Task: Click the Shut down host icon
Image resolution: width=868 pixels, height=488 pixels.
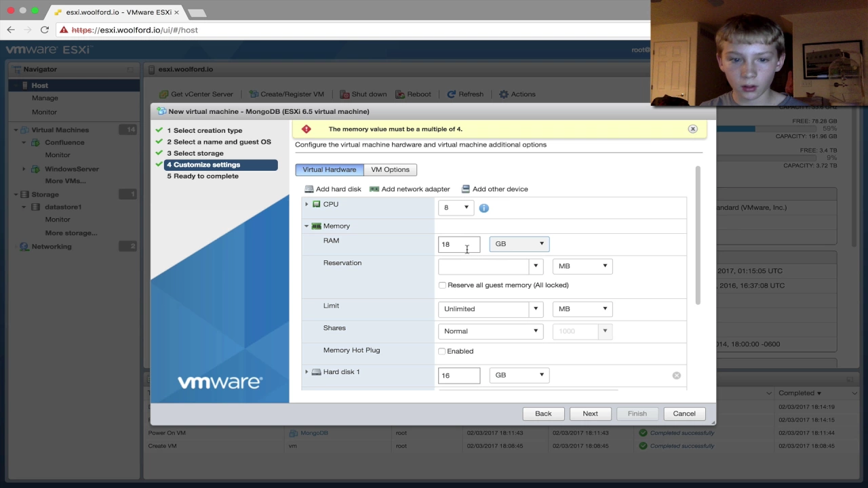Action: (x=344, y=94)
